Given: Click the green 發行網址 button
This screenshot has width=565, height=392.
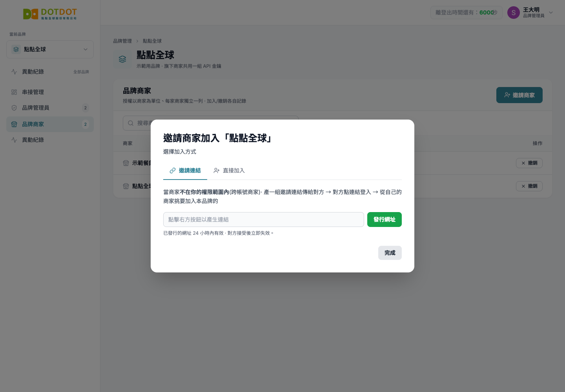Looking at the screenshot, I should (385, 220).
